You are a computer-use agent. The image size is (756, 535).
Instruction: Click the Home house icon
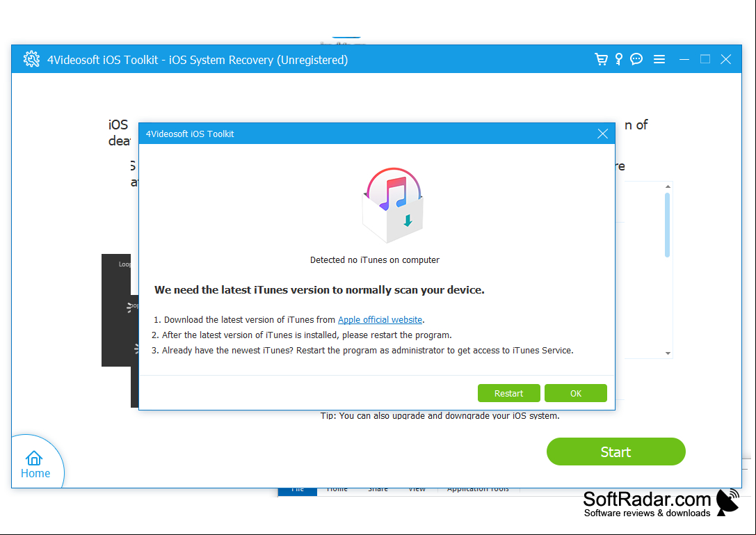[x=34, y=458]
